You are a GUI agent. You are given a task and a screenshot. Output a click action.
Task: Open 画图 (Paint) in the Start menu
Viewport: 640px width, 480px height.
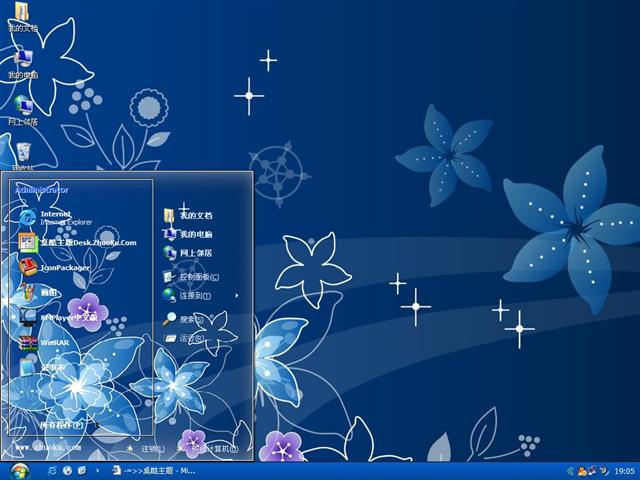38,292
